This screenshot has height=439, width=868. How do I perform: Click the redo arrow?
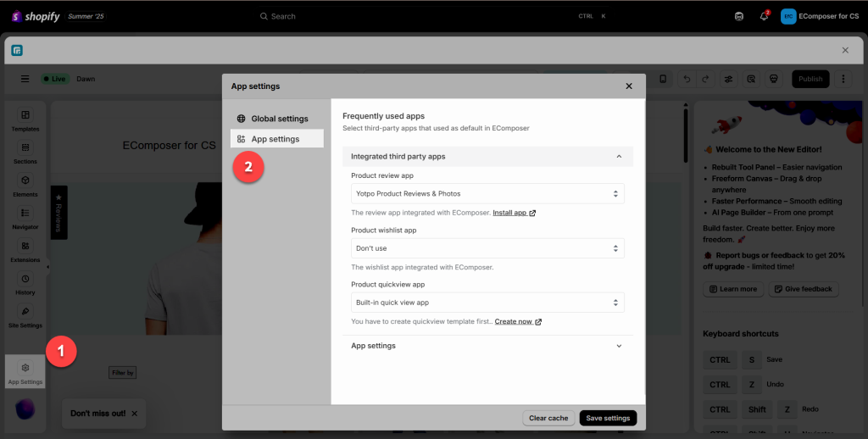pyautogui.click(x=705, y=79)
